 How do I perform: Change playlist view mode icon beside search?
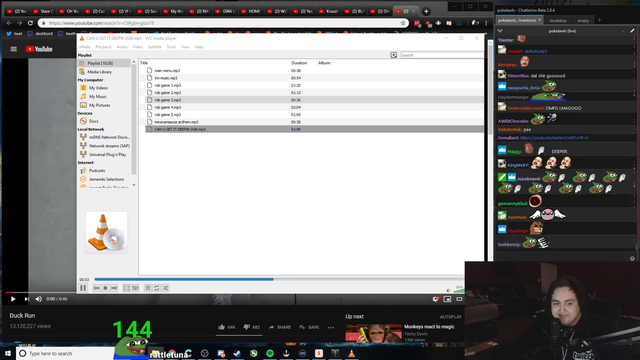[393, 55]
